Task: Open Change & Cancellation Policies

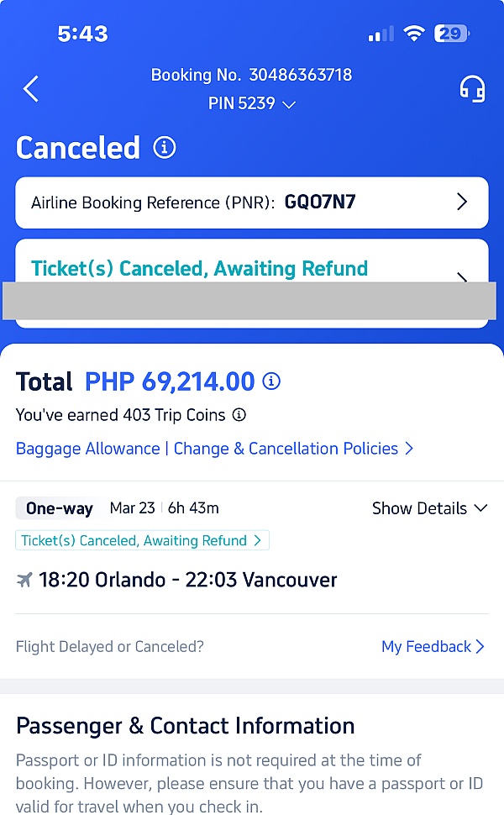Action: click(x=284, y=449)
